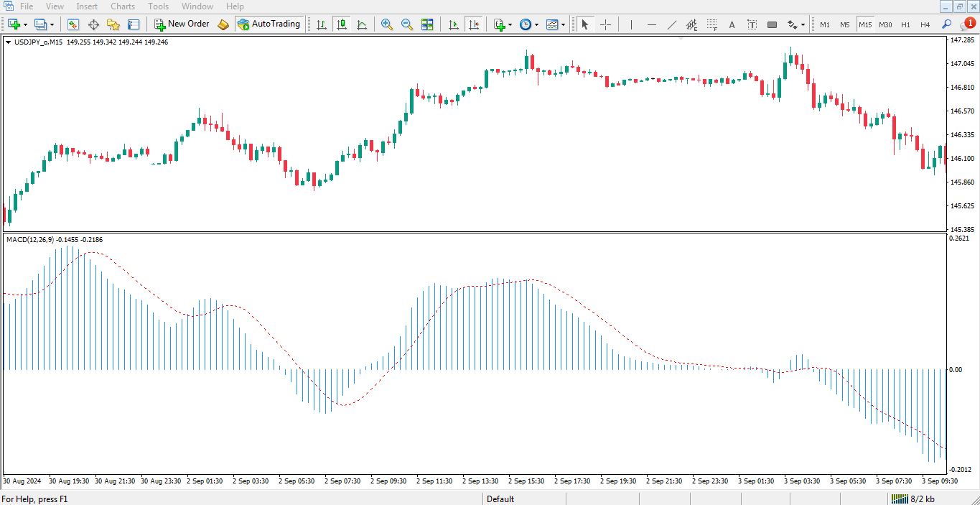
Task: Click the Zoom In magnifier icon
Action: coord(387,24)
